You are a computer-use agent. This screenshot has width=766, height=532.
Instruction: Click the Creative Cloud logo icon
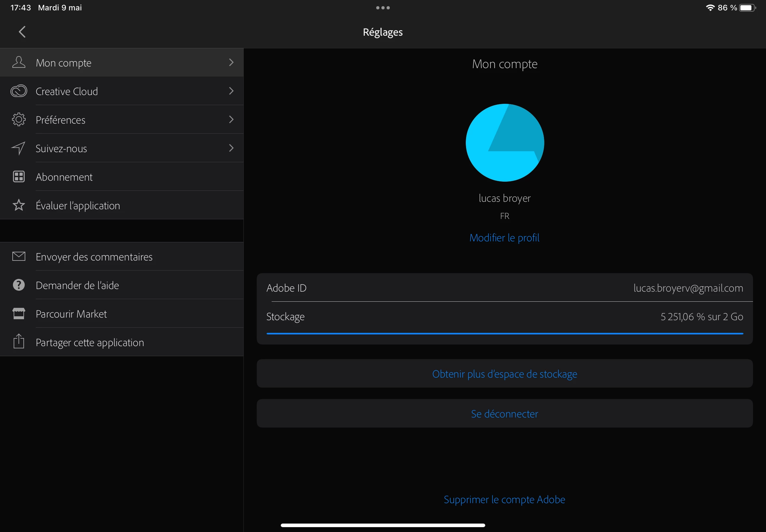pos(19,91)
